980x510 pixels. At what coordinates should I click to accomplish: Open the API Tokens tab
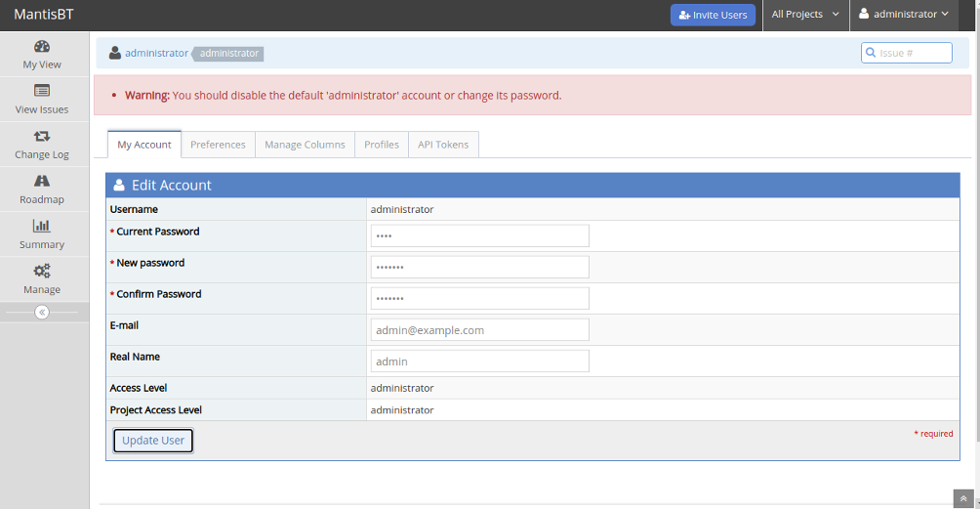click(x=443, y=145)
